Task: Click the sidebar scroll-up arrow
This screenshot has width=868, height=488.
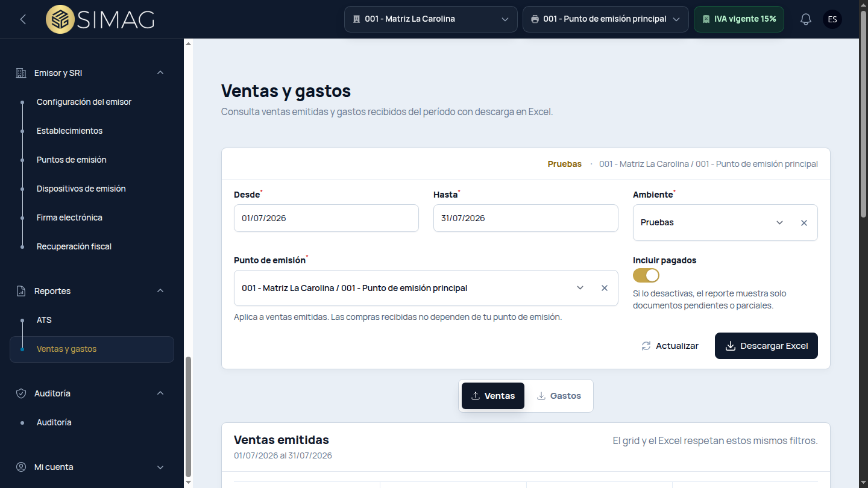Action: [188, 44]
